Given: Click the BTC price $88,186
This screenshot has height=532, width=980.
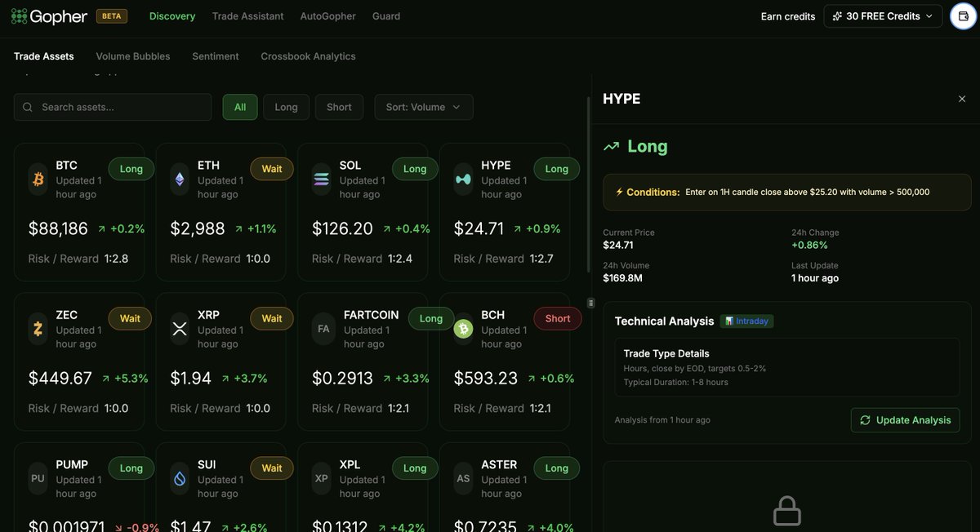Looking at the screenshot, I should pyautogui.click(x=58, y=229).
